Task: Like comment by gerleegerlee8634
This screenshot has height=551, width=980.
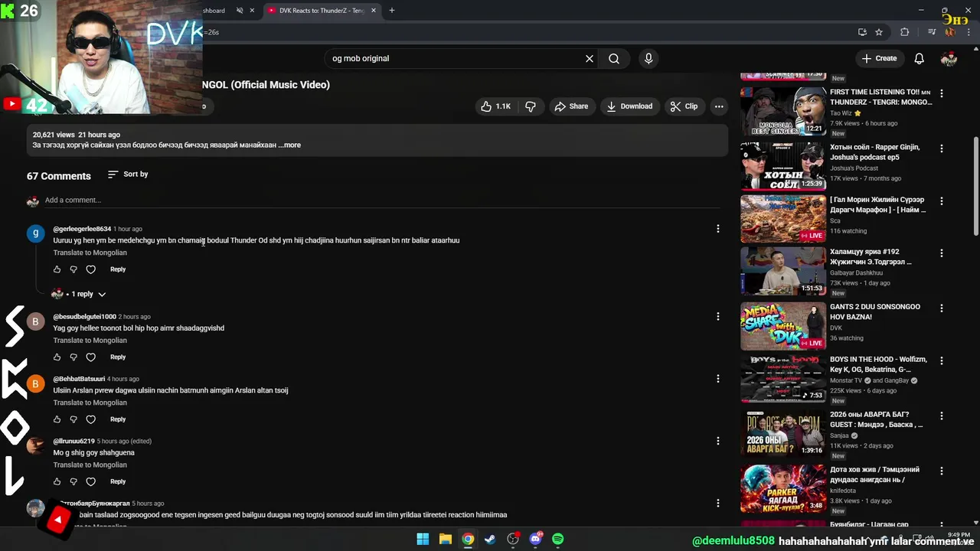Action: [57, 269]
